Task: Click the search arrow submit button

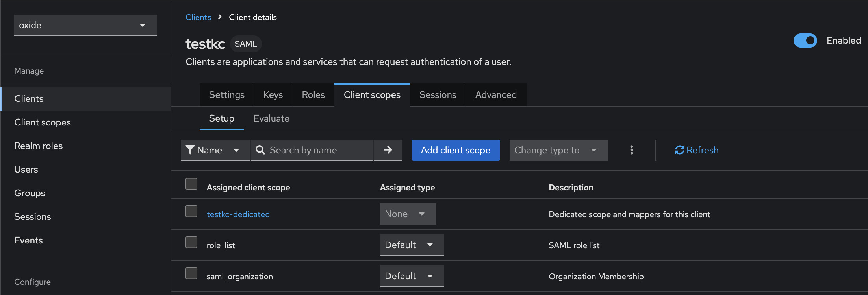Action: (388, 150)
